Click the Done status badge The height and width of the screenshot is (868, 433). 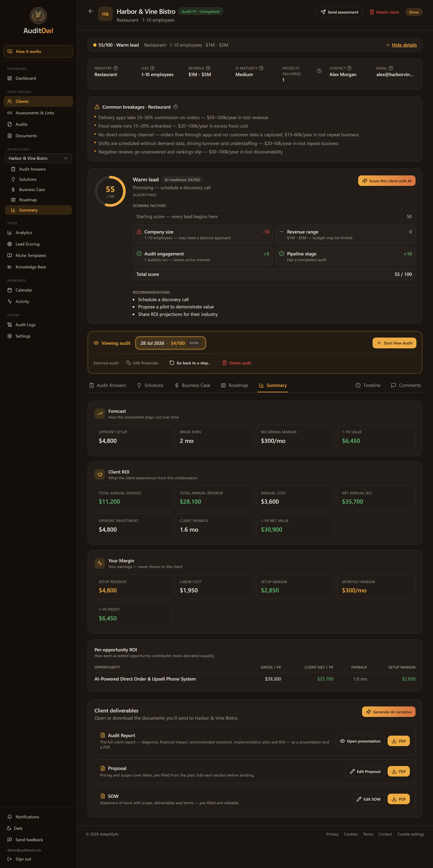pos(414,12)
